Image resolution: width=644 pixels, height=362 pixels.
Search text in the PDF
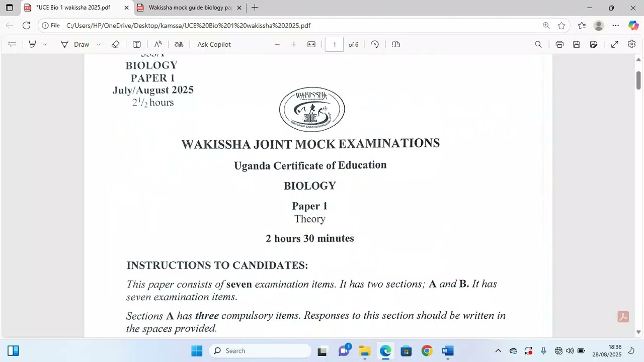pyautogui.click(x=538, y=44)
